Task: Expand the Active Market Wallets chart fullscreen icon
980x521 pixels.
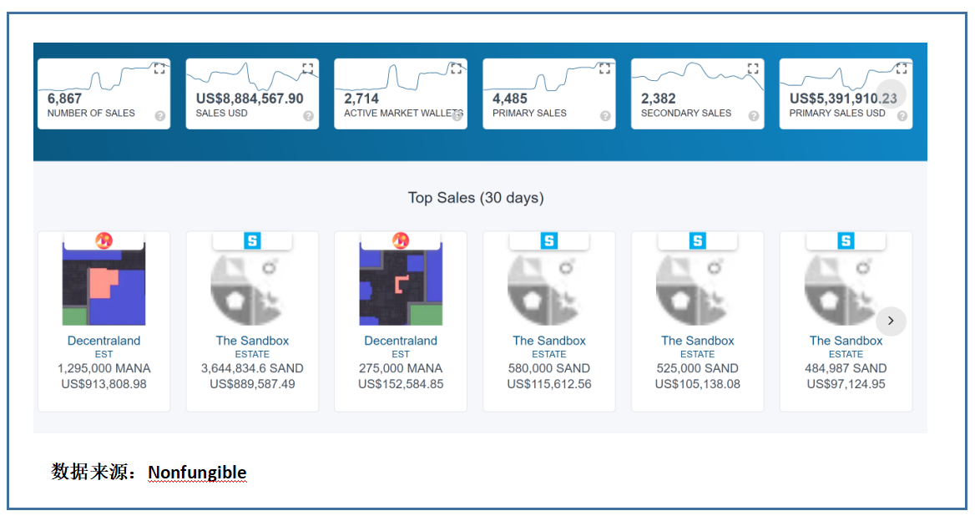Action: tap(457, 68)
